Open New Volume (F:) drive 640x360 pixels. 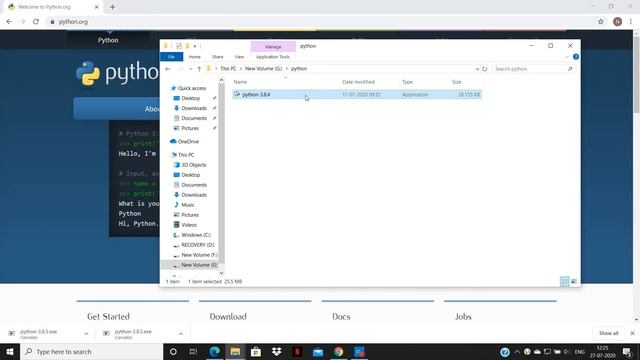pyautogui.click(x=199, y=255)
